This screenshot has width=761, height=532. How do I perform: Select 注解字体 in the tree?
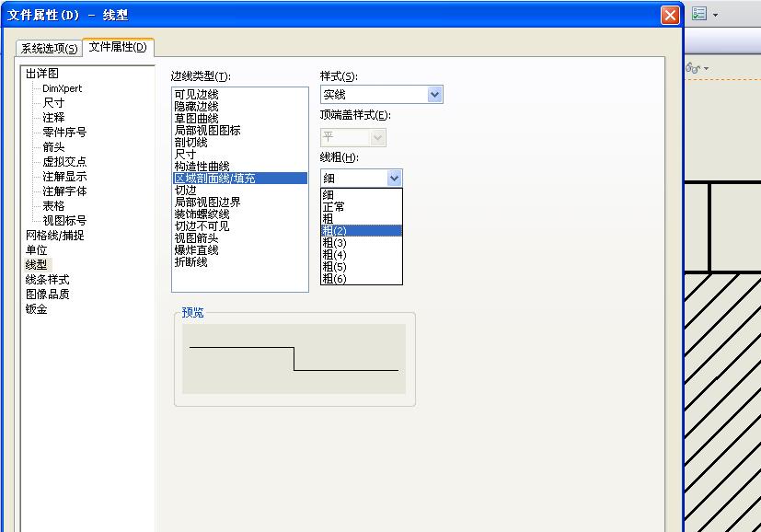coord(64,191)
